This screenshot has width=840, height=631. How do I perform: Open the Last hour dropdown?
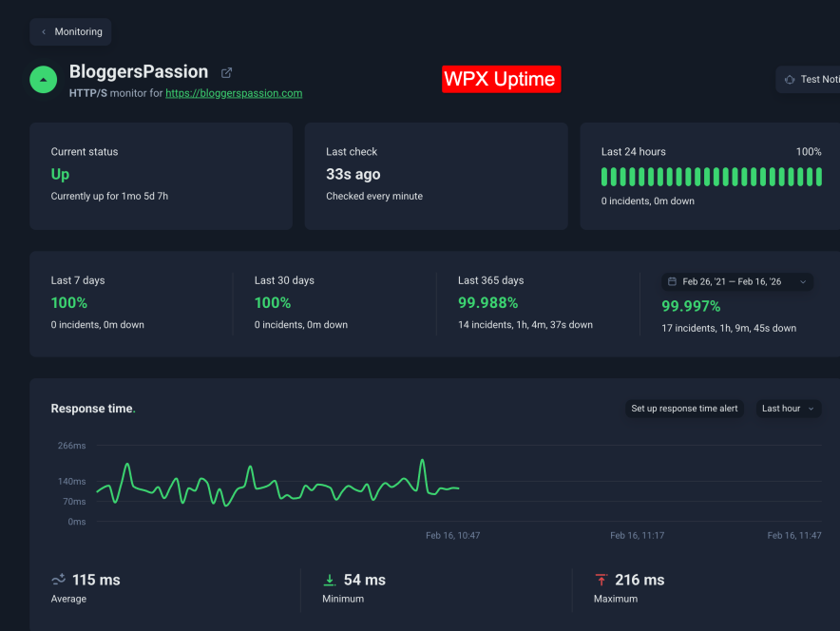pos(789,409)
